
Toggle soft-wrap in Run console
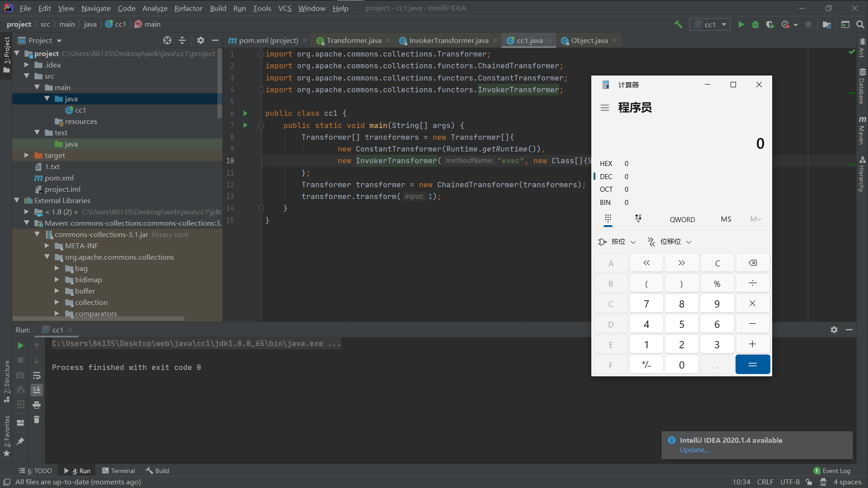pos(37,375)
